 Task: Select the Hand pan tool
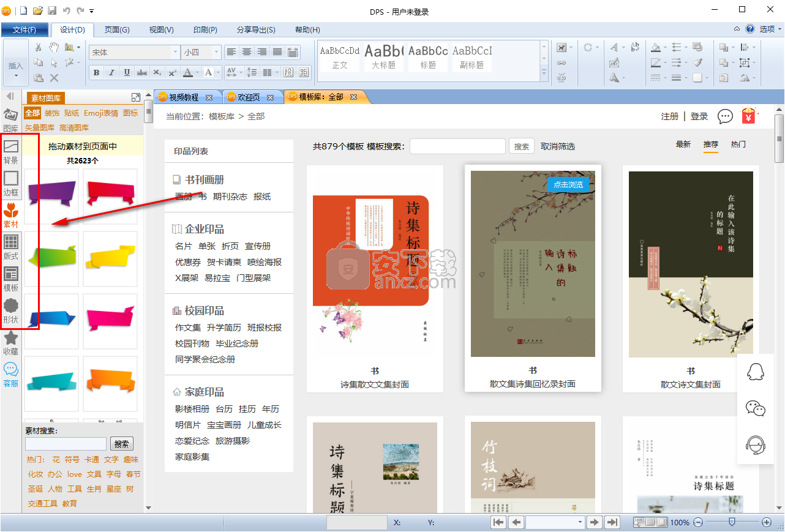click(54, 47)
